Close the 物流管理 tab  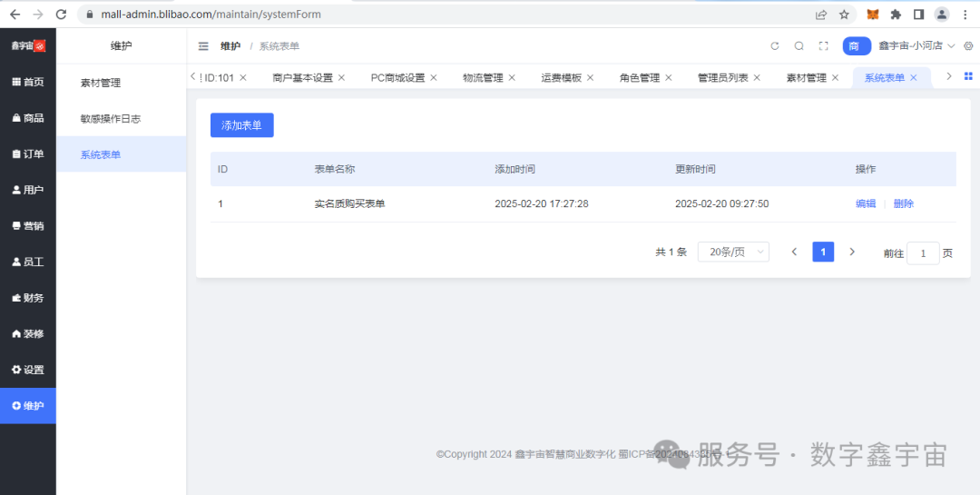pyautogui.click(x=511, y=77)
